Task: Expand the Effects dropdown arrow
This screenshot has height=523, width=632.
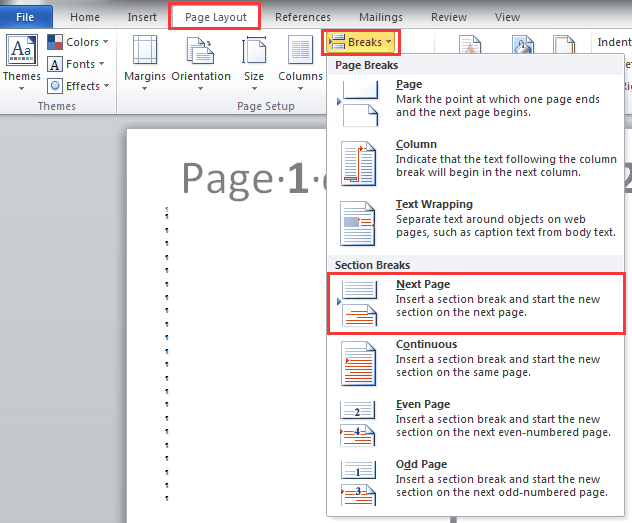Action: [107, 86]
